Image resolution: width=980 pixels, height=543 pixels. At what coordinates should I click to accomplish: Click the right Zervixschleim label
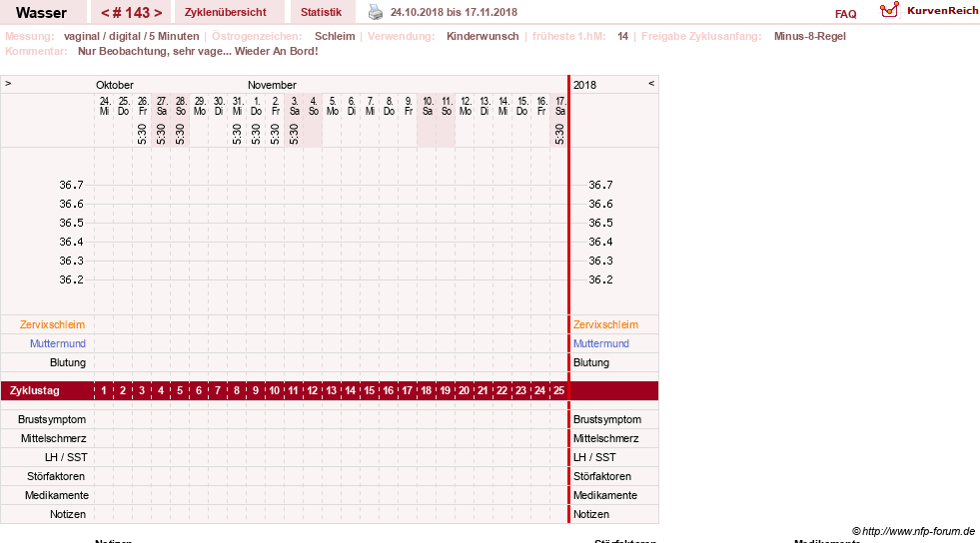[x=605, y=324]
